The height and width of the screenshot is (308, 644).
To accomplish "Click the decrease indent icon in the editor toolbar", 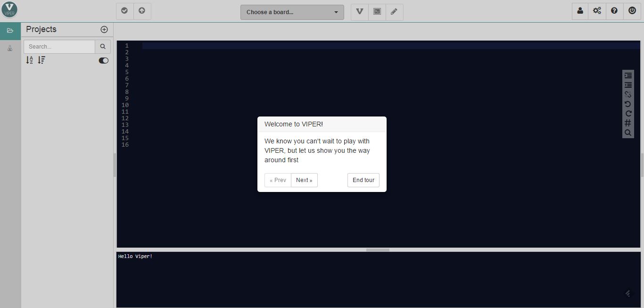I will pos(628,85).
